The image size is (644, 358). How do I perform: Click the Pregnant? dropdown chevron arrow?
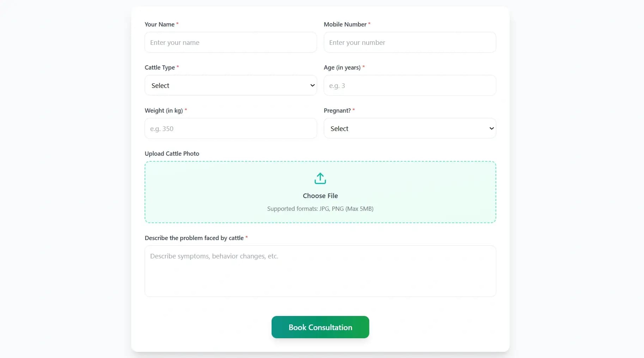point(491,129)
